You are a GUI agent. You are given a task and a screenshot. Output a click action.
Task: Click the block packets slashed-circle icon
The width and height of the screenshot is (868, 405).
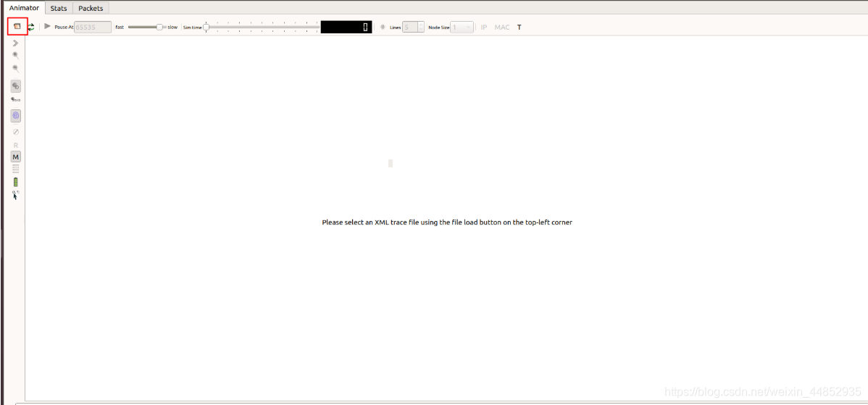pos(16,132)
